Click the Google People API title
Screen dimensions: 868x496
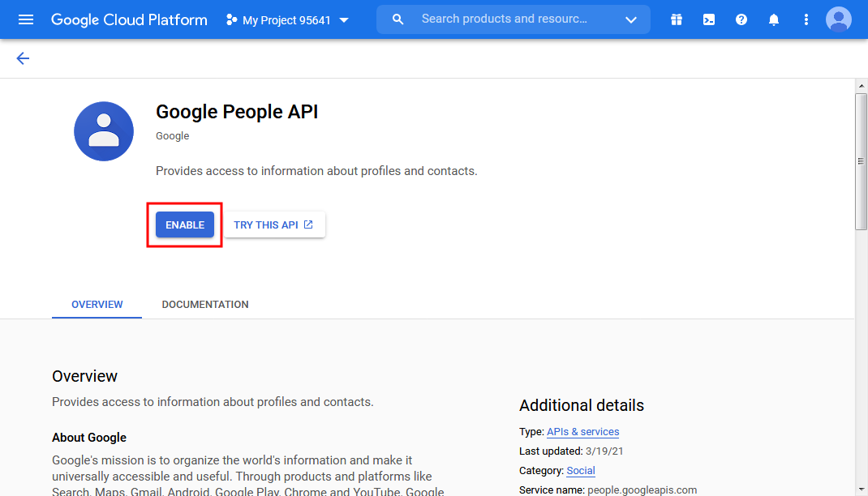pyautogui.click(x=237, y=112)
